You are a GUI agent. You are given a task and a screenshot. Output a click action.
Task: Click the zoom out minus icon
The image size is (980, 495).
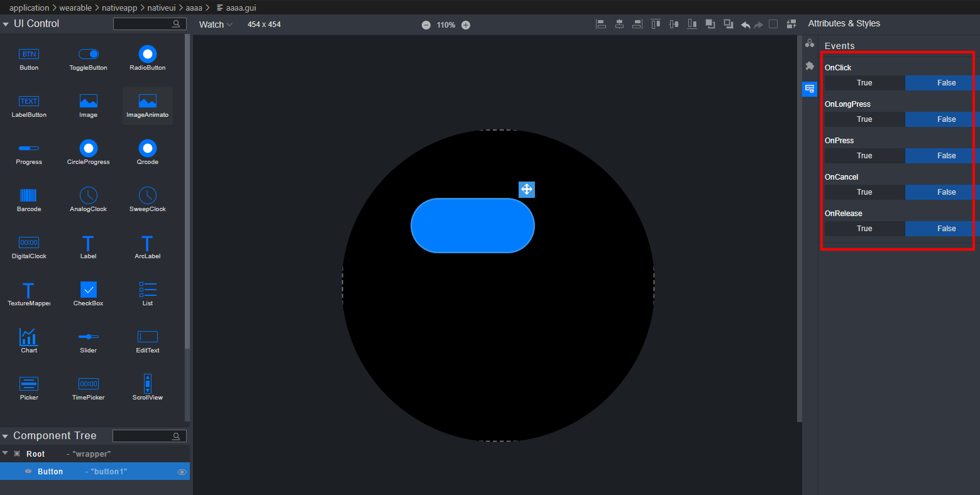point(426,25)
